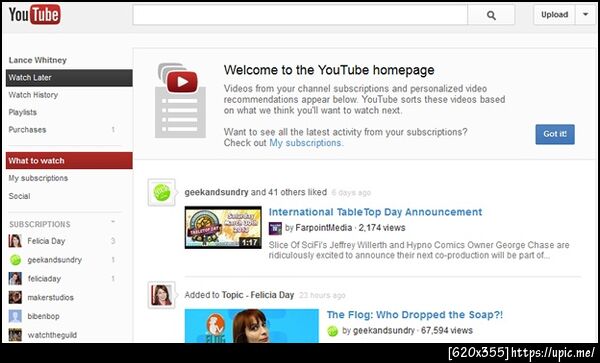Play The Flog video thumbnail
Viewport: 600px width, 363px height.
pos(252,326)
